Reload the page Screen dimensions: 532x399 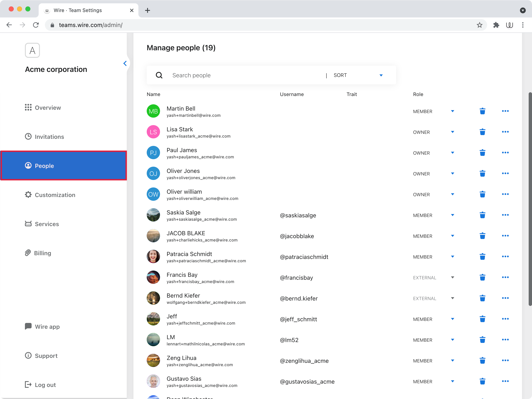click(x=36, y=25)
